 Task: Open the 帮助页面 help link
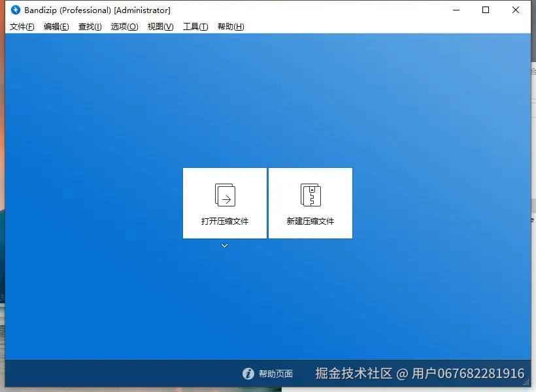pos(277,374)
